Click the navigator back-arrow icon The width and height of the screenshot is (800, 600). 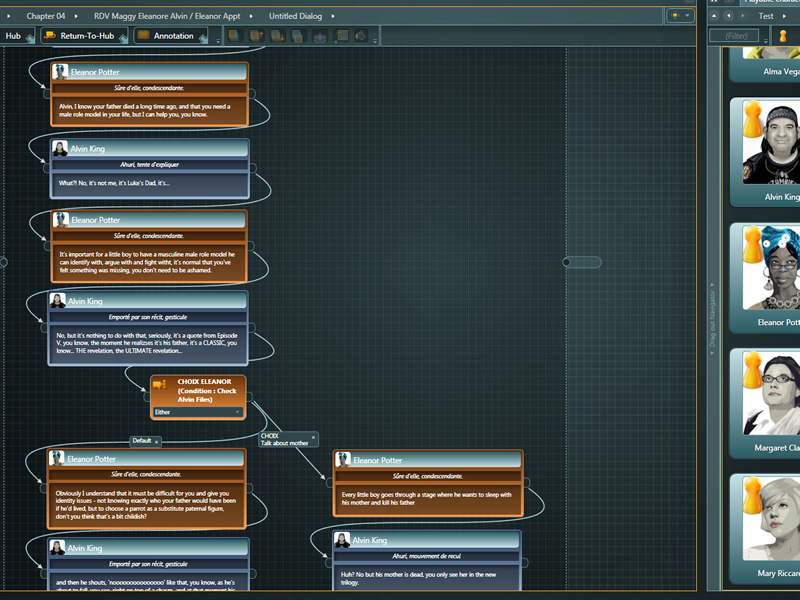click(x=729, y=16)
